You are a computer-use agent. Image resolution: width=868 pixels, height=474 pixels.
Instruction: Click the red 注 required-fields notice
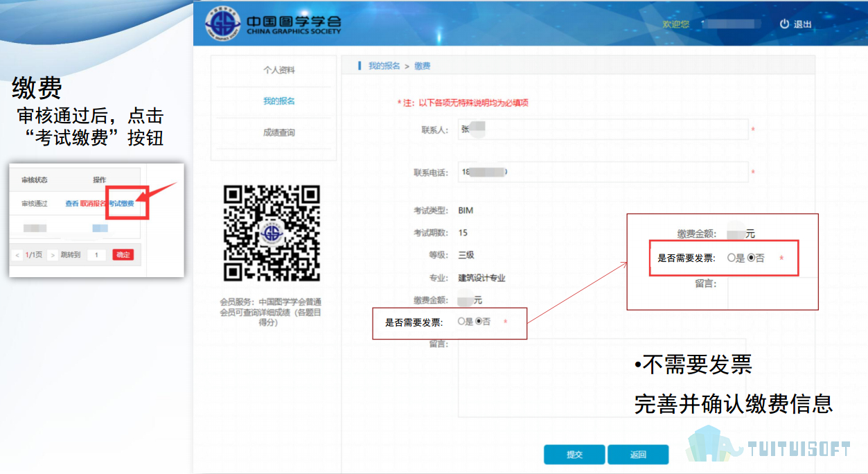click(463, 103)
